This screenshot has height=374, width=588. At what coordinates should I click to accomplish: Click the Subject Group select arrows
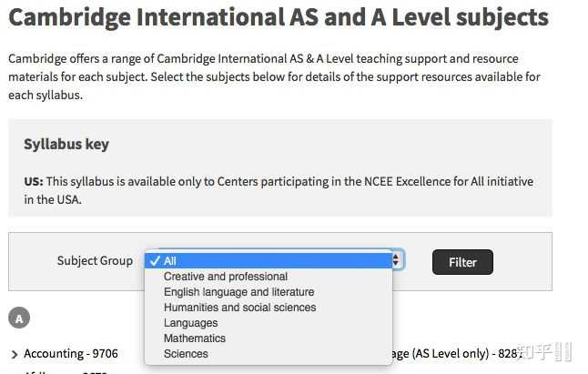(x=397, y=260)
